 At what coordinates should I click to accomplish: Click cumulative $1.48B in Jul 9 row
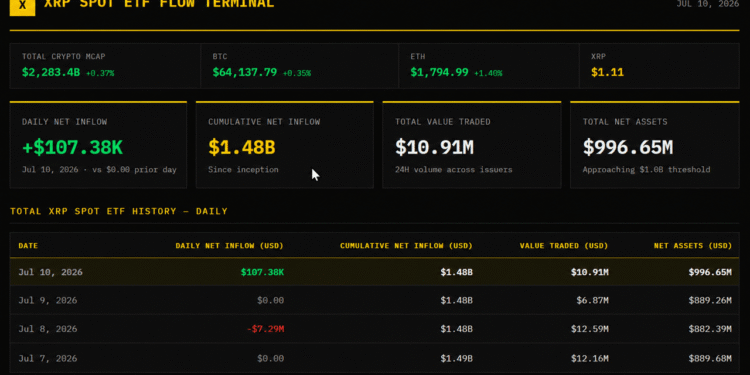(456, 300)
